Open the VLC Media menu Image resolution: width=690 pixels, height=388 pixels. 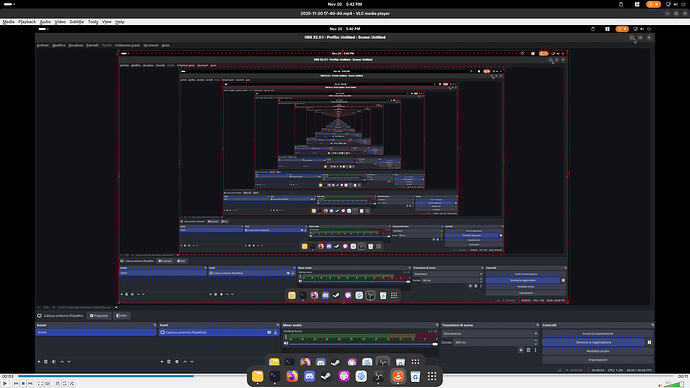point(8,22)
